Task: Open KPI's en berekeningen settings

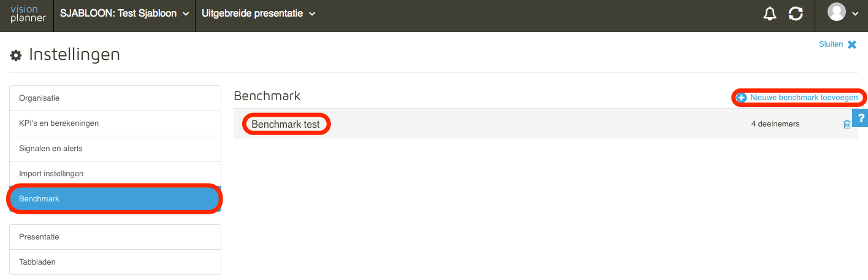Action: 115,123
